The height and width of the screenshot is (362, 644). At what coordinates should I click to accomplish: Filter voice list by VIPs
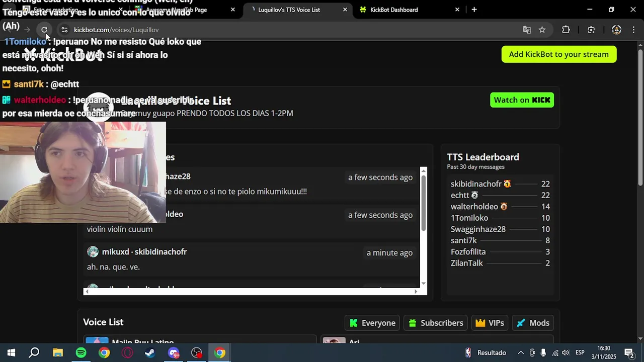(490, 323)
